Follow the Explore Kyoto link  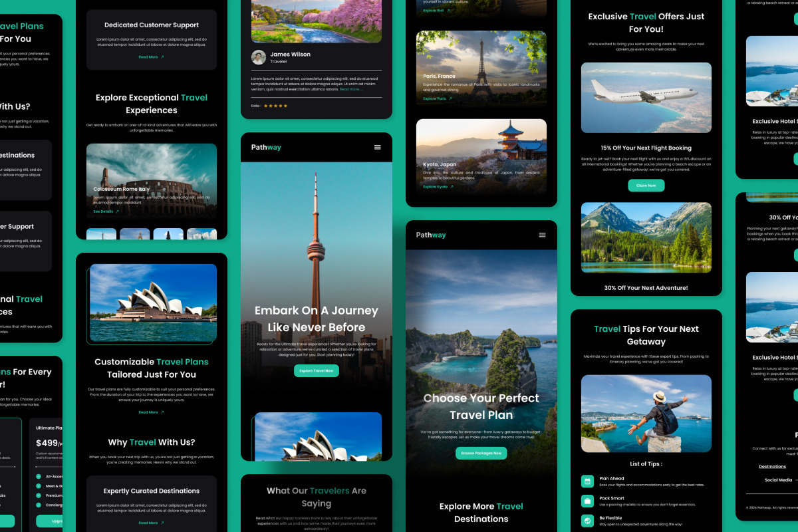(438, 187)
